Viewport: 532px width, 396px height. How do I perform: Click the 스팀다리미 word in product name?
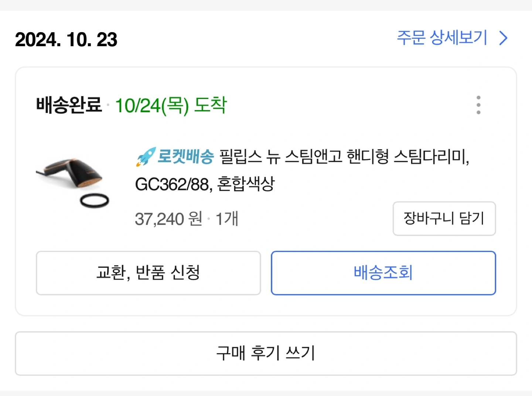[x=430, y=157]
